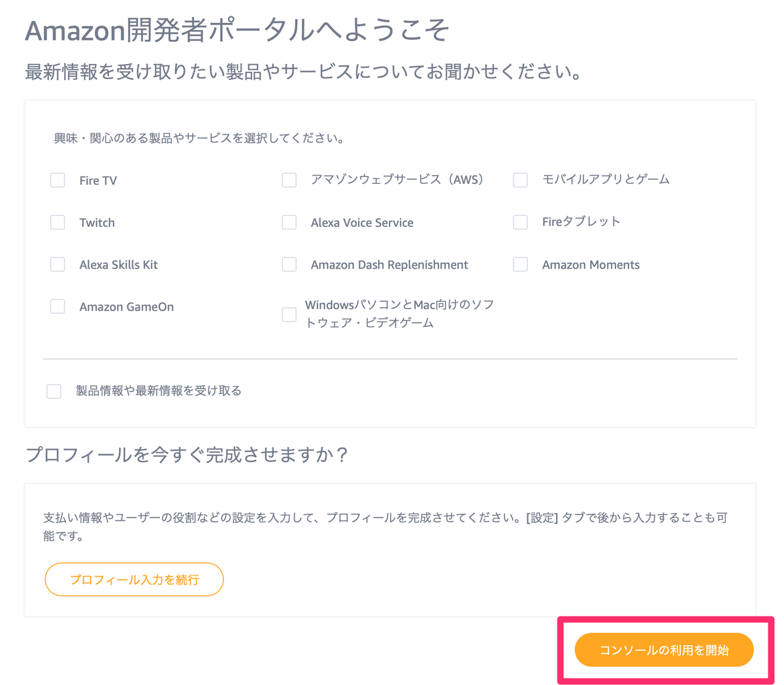
Task: Check the アマゾンウェブサービス（AWS）option
Action: click(x=289, y=180)
